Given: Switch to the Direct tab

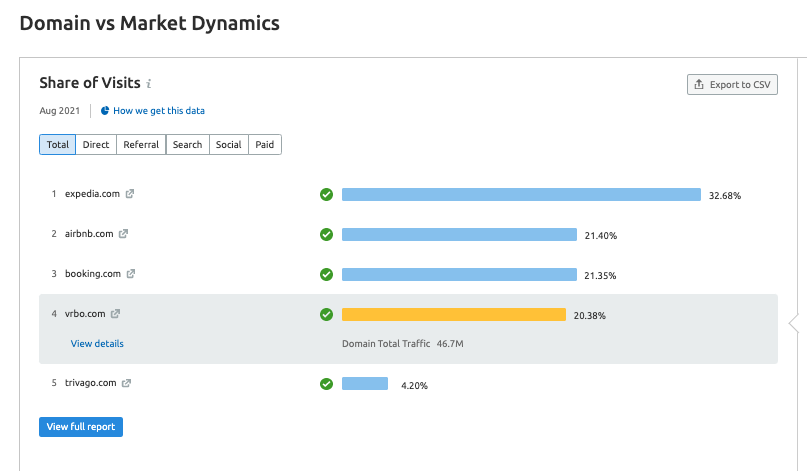Looking at the screenshot, I should point(96,145).
